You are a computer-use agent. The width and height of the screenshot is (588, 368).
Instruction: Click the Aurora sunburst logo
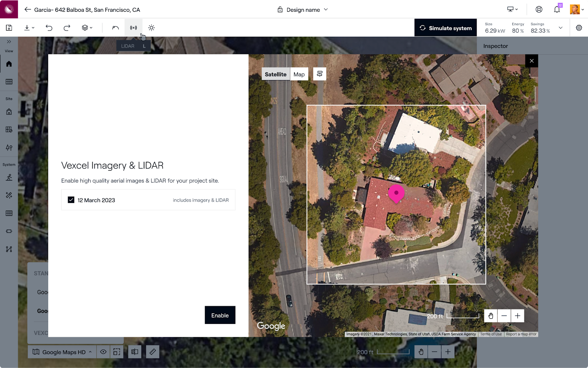coord(9,9)
